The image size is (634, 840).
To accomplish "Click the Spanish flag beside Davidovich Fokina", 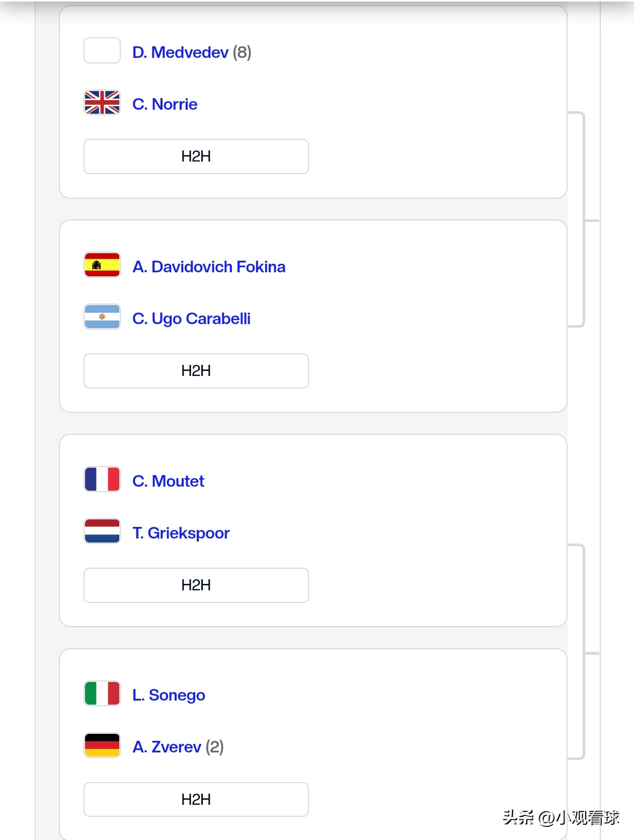I will point(102,265).
